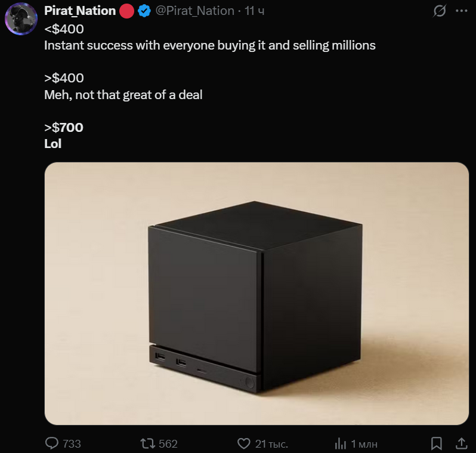Bookmark this post
476x453 pixels.
click(437, 443)
